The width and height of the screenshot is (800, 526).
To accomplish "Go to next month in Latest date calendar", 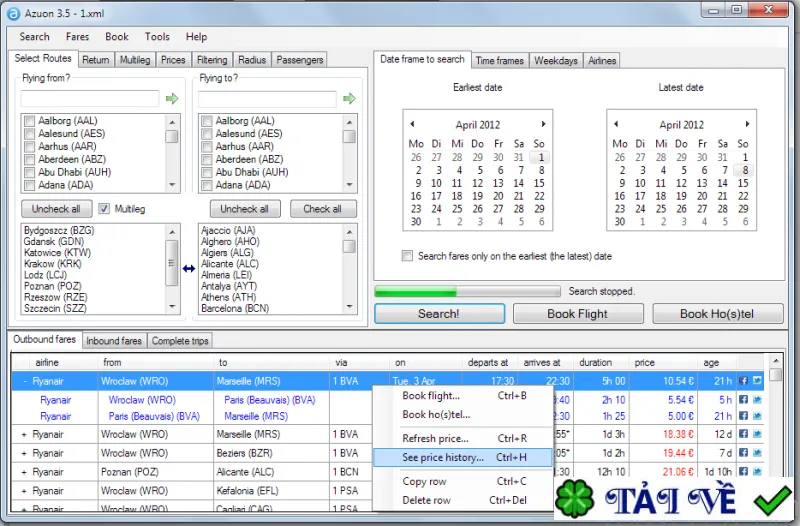I will point(747,124).
